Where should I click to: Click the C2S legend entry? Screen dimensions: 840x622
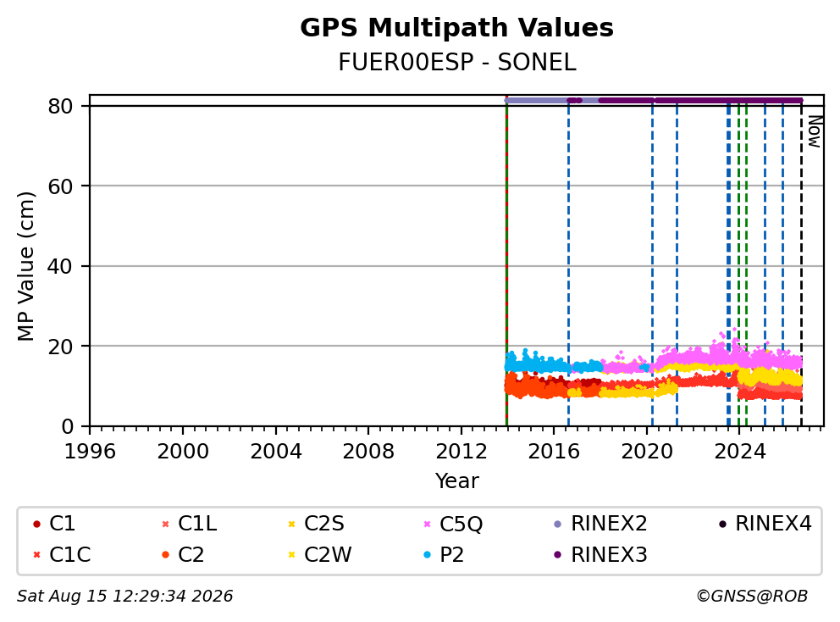[x=316, y=524]
